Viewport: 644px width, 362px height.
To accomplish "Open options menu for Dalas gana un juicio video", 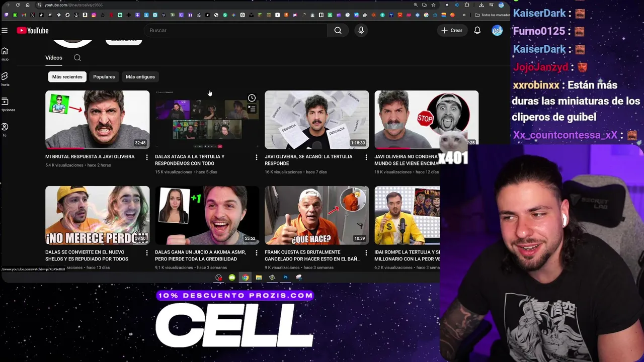I will tap(257, 253).
